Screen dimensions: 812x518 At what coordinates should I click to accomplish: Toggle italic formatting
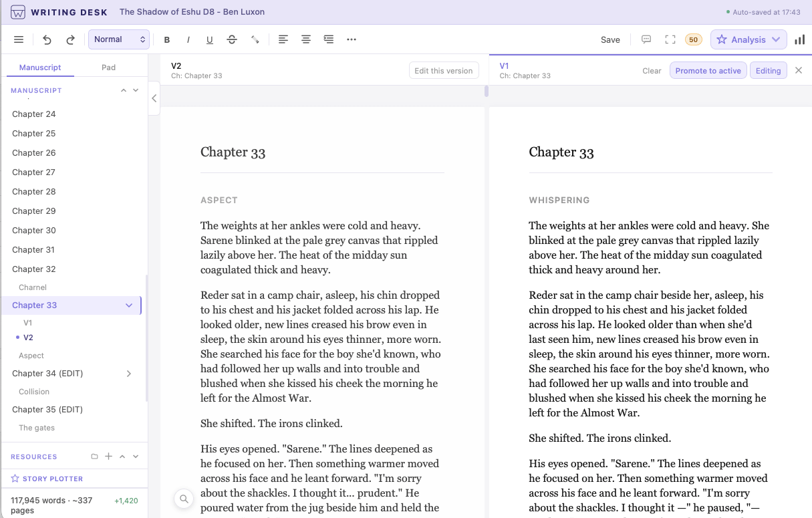click(188, 40)
